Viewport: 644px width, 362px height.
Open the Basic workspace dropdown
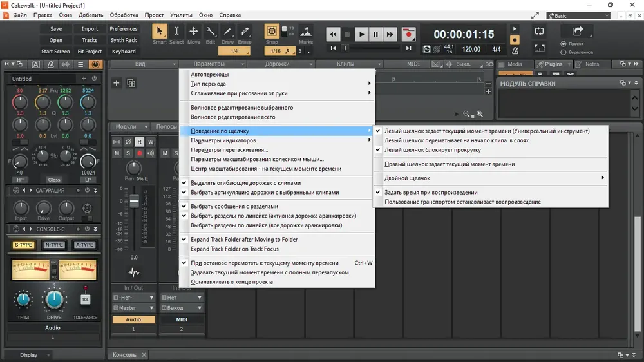point(579,15)
